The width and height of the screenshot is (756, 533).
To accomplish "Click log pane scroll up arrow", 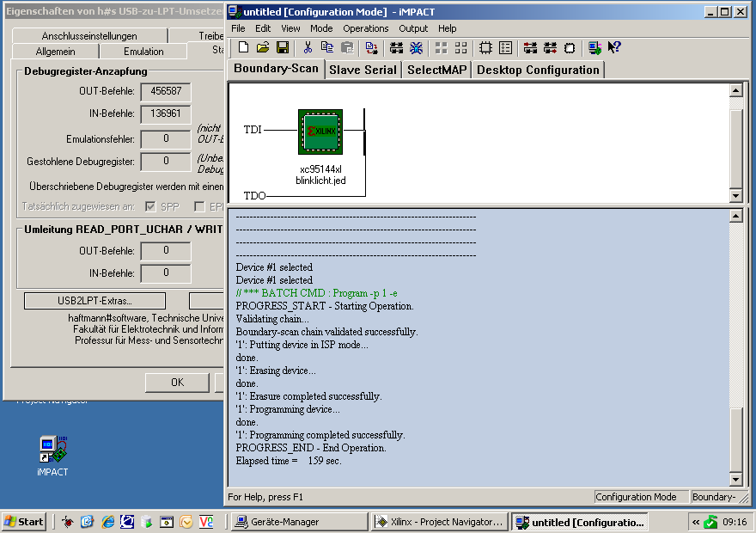I will click(735, 216).
